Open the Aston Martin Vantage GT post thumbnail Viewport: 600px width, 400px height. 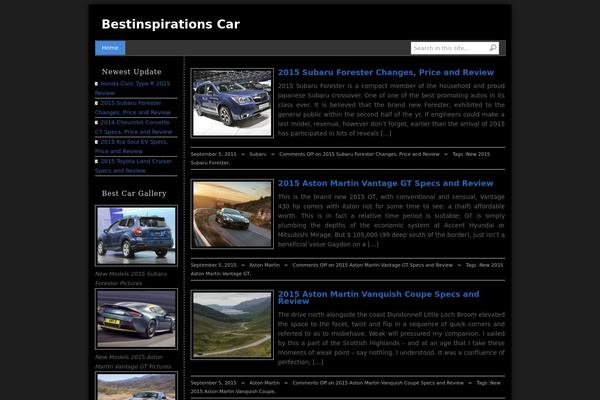(x=232, y=214)
